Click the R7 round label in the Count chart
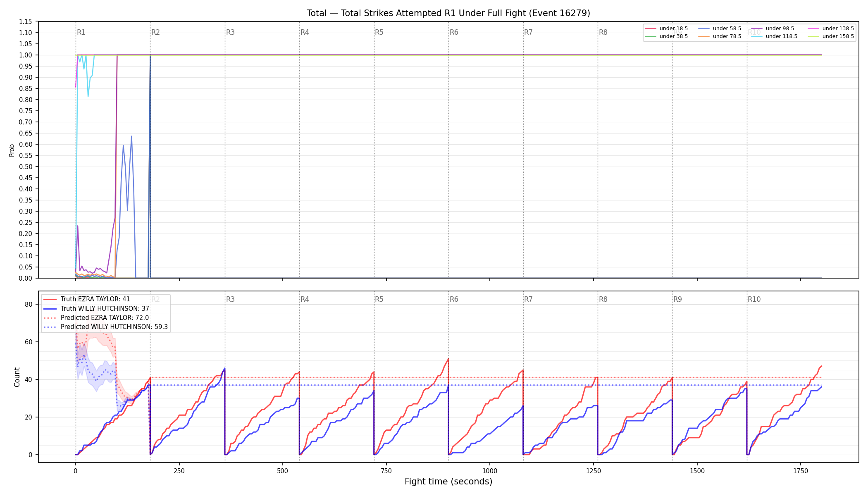 [x=528, y=299]
